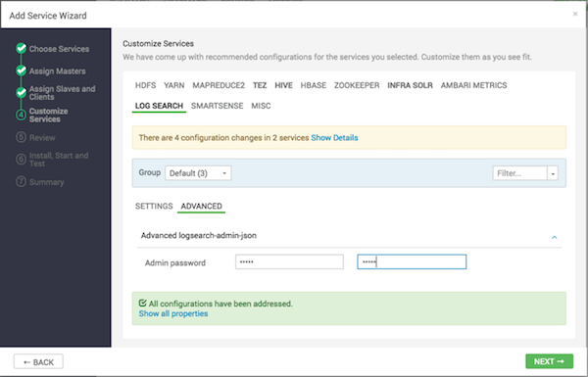Focus the first Admin password field
This screenshot has height=377, width=588.
[x=289, y=262]
